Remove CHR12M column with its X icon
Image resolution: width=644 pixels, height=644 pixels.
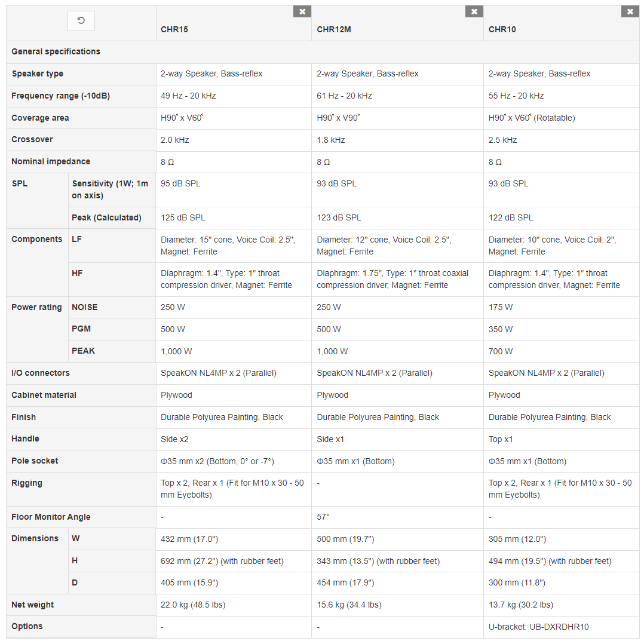coord(474,11)
